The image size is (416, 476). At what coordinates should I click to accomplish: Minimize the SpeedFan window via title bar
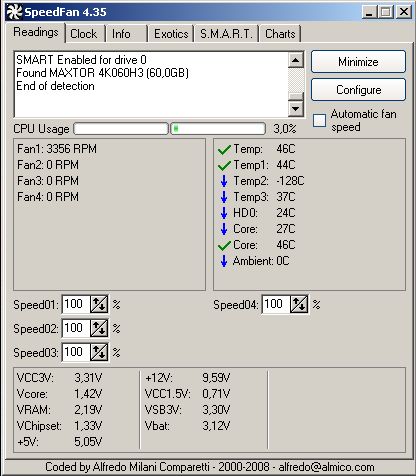[370, 12]
